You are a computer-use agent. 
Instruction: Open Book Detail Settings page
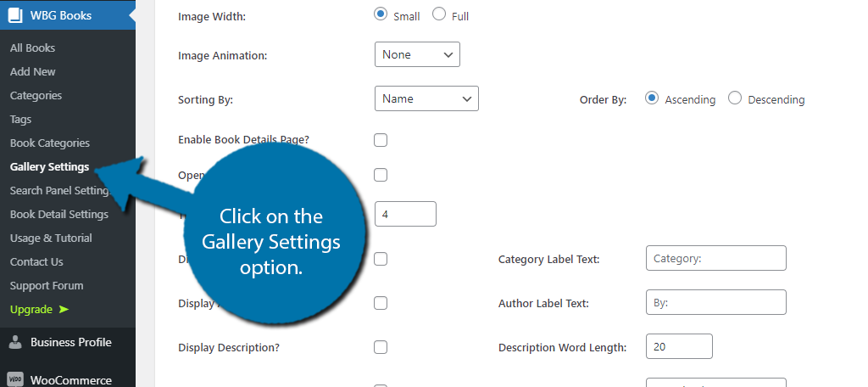(x=59, y=214)
